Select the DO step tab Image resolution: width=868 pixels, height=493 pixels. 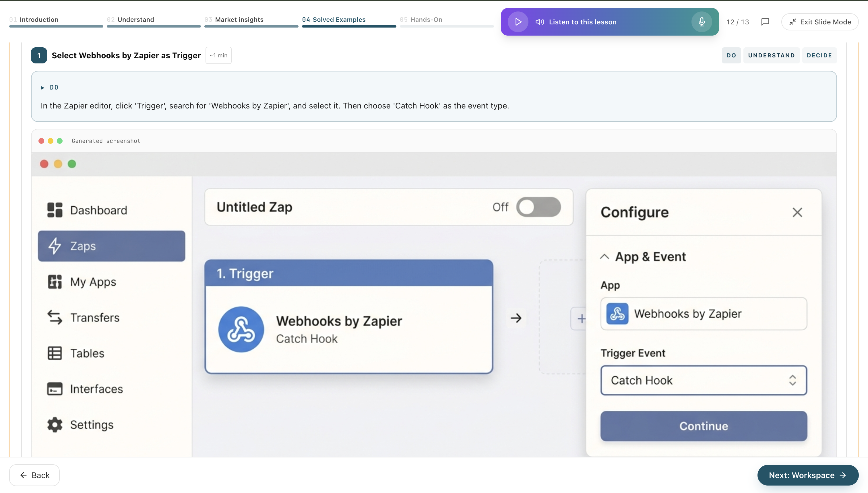click(731, 55)
